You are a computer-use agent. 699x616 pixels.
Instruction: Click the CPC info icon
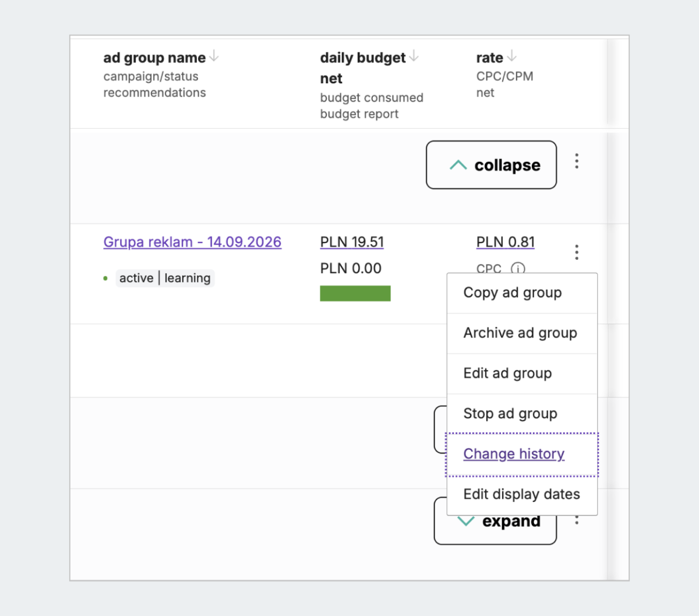[518, 269]
